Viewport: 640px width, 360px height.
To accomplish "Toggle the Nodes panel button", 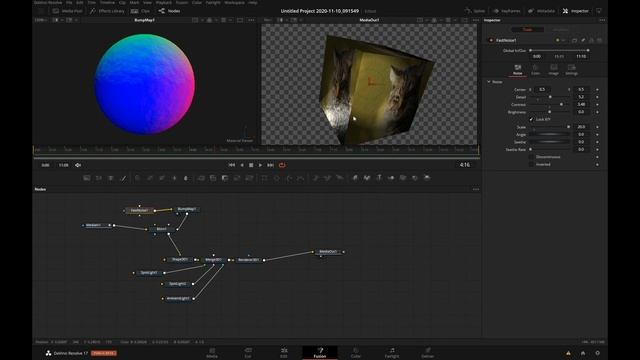I will pyautogui.click(x=169, y=11).
